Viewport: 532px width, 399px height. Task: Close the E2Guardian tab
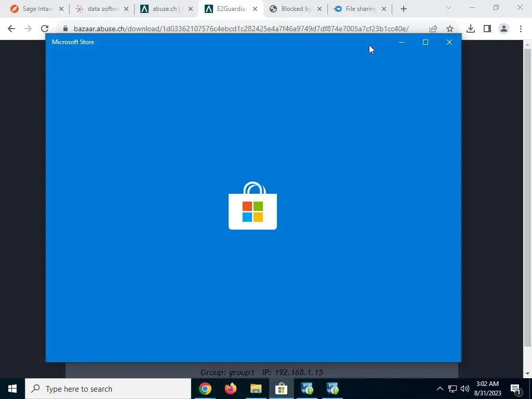255,9
